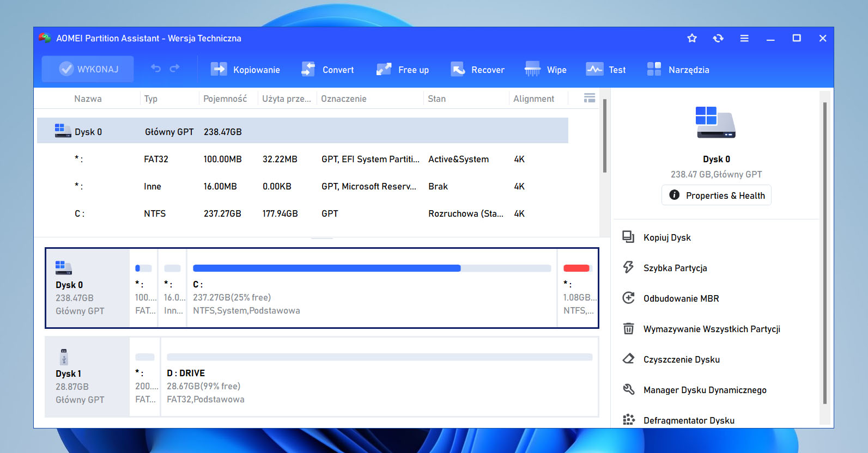Select the C: partition bar in disk map
868x453 pixels.
(x=372, y=288)
